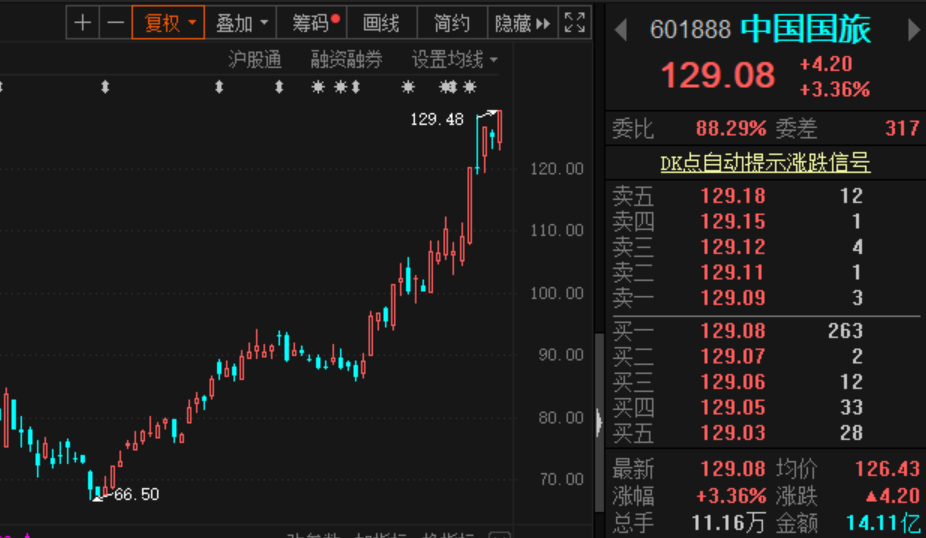Click the plus zoom-in chart button
The width and height of the screenshot is (926, 538).
[83, 22]
